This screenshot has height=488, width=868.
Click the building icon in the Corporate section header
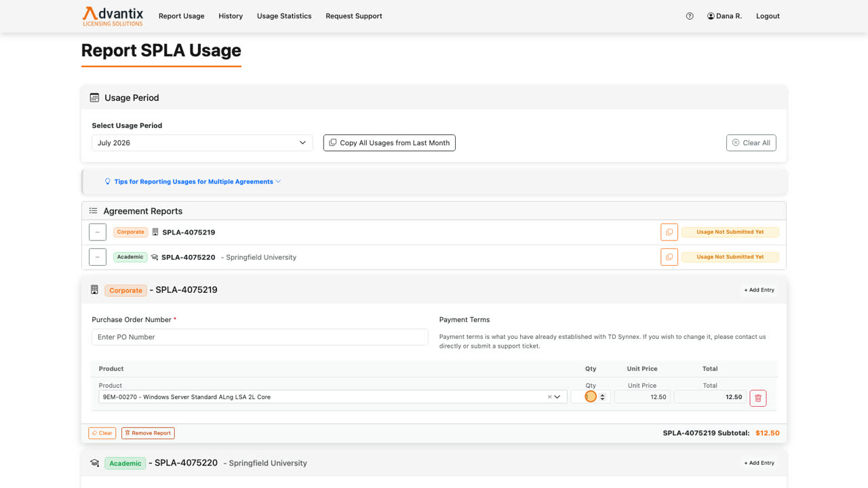(94, 290)
